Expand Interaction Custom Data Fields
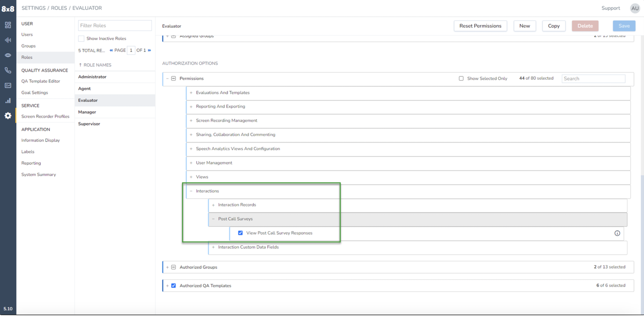Viewport: 644px width, 316px height. [213, 247]
